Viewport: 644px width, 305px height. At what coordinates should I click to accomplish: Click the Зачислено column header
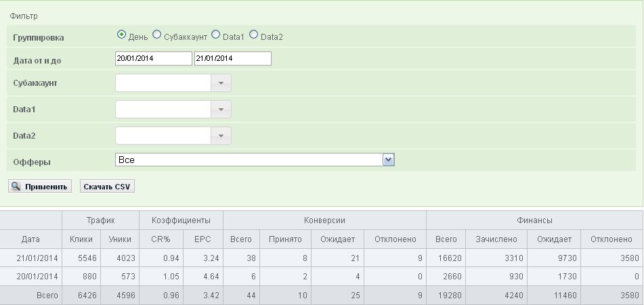(496, 239)
